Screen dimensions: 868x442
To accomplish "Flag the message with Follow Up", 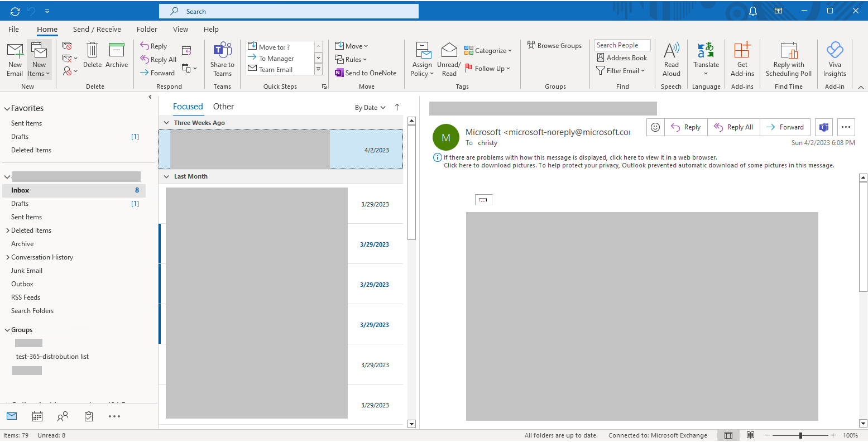I will click(x=488, y=68).
